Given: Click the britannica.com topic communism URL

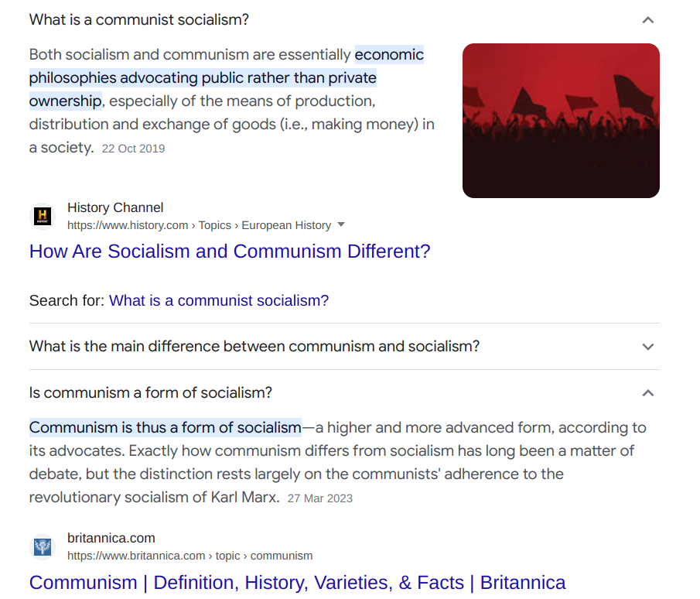Looking at the screenshot, I should coord(190,556).
